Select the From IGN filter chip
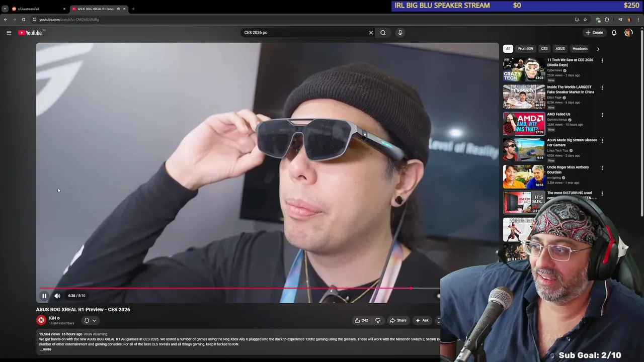 pyautogui.click(x=526, y=49)
